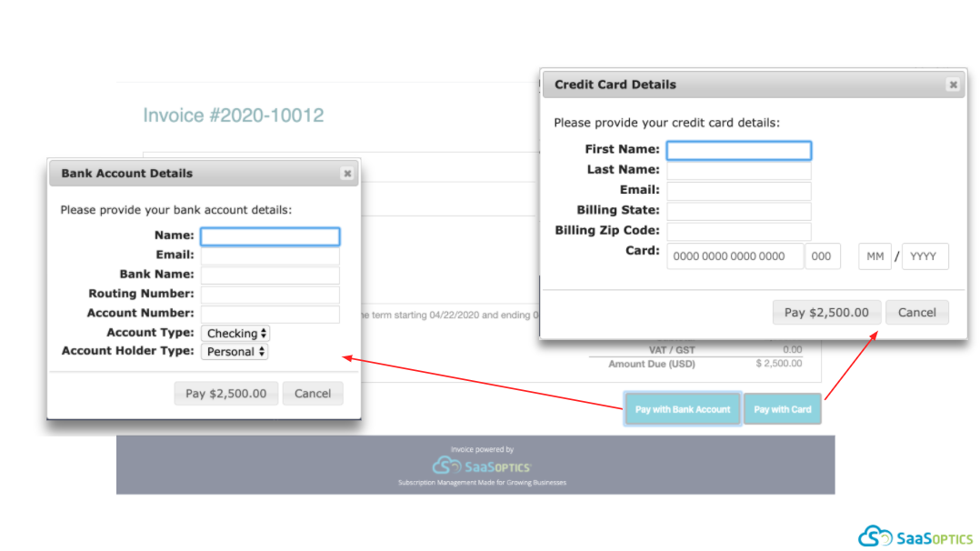Click the Email field in Credit Card Details
The height and width of the screenshot is (551, 980).
739,191
